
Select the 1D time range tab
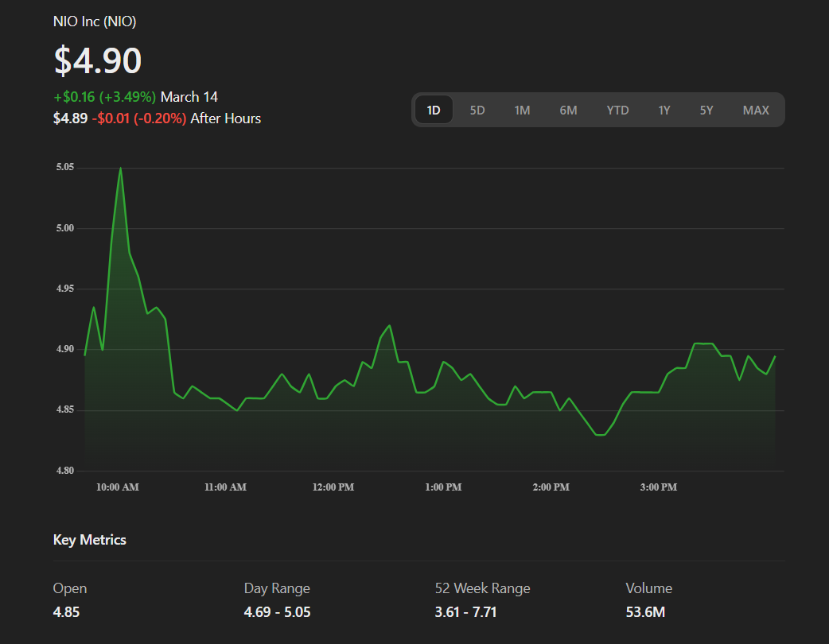(x=434, y=110)
